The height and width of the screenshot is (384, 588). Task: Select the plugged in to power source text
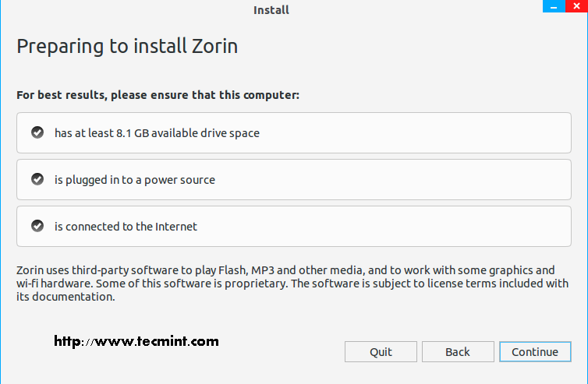tap(134, 180)
